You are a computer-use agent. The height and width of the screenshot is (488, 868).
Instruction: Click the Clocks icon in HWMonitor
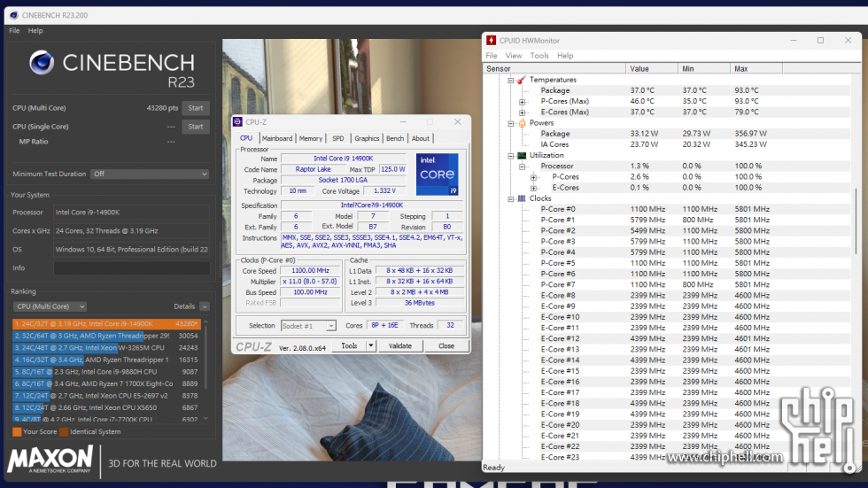pyautogui.click(x=522, y=198)
